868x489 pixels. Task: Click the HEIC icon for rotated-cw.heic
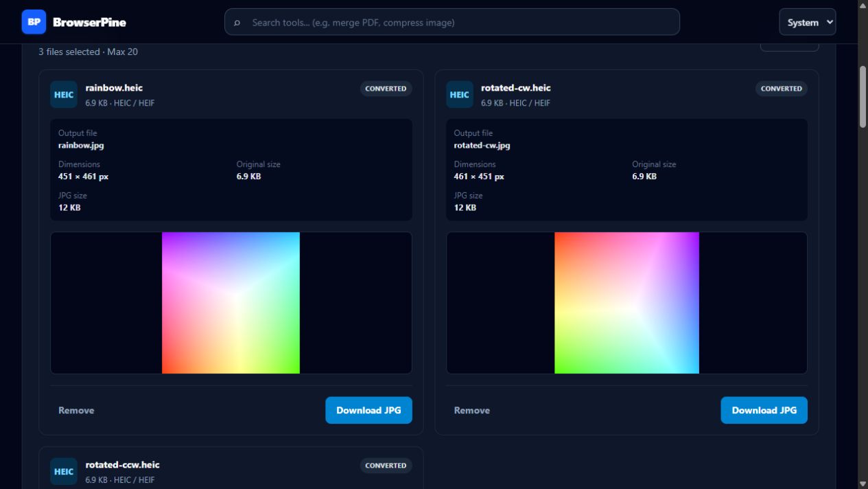pyautogui.click(x=460, y=95)
